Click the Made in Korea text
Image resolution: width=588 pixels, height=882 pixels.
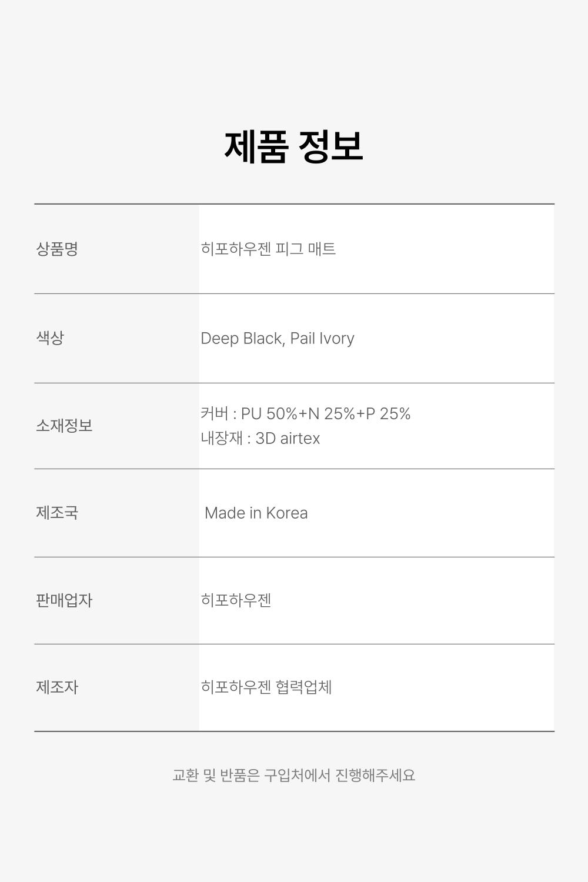coord(256,513)
